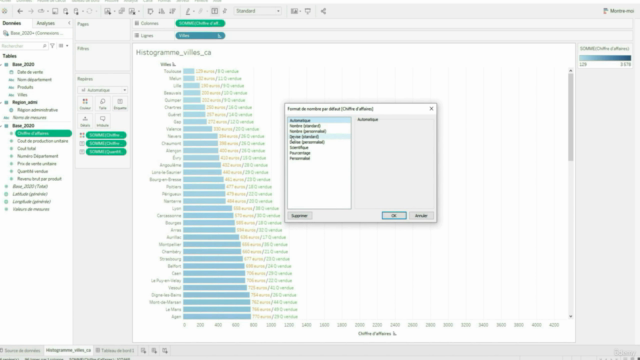The image size is (640, 360).
Task: Click the new story icon in the sheet tabs
Action: (164, 350)
